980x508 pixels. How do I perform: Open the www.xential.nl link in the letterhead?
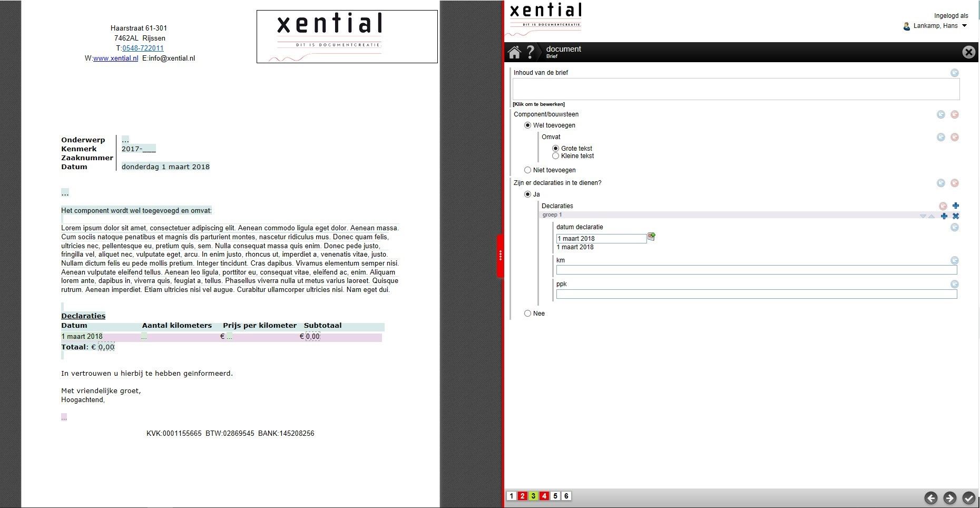[x=115, y=58]
